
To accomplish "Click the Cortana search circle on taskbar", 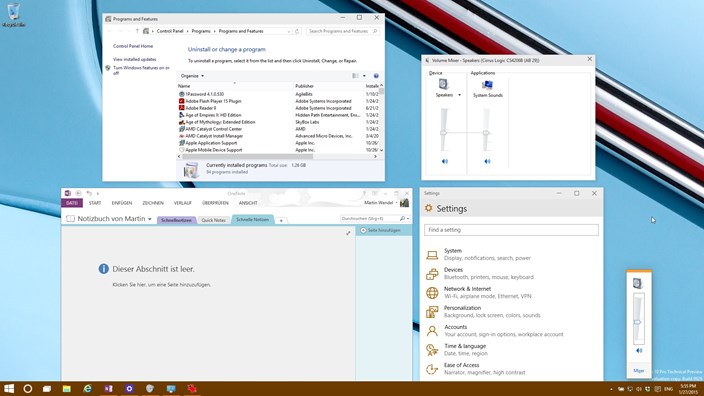I will (x=27, y=388).
